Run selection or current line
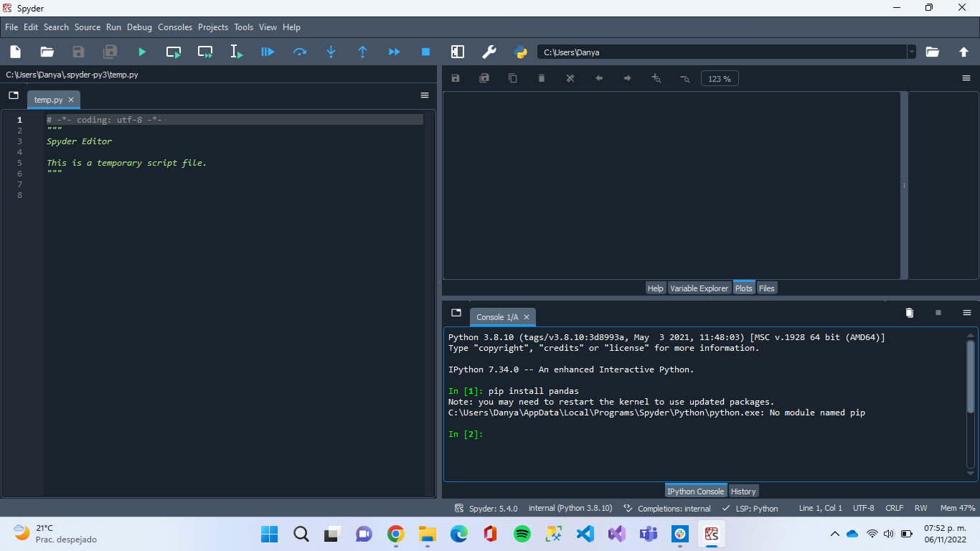Screen dimensions: 980x551 237,52
